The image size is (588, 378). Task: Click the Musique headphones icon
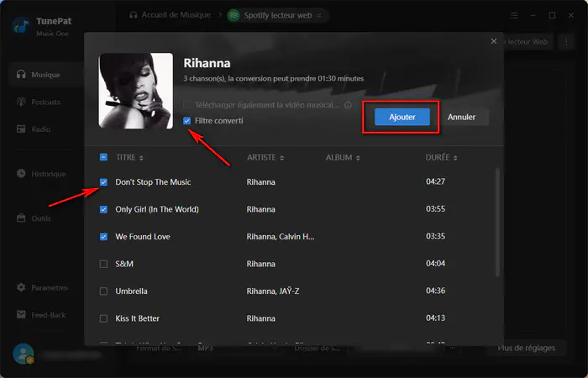(21, 74)
